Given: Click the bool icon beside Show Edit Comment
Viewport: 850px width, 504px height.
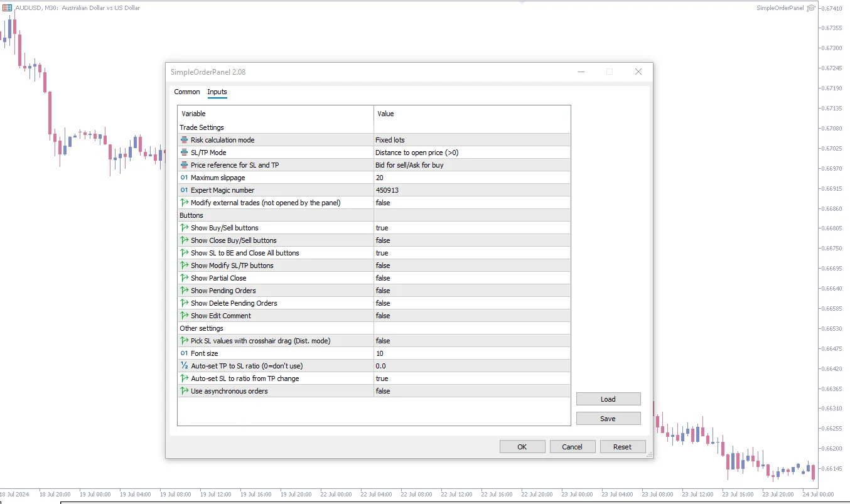Looking at the screenshot, I should pyautogui.click(x=184, y=316).
